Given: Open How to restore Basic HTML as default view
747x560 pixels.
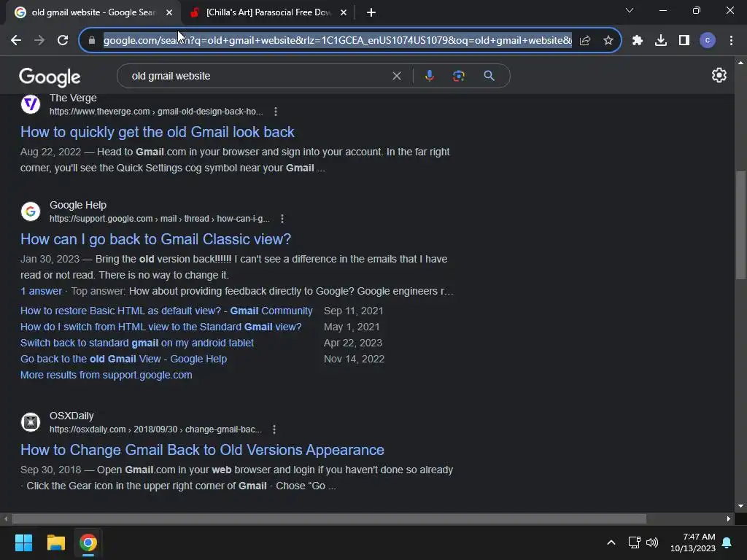Looking at the screenshot, I should [166, 311].
